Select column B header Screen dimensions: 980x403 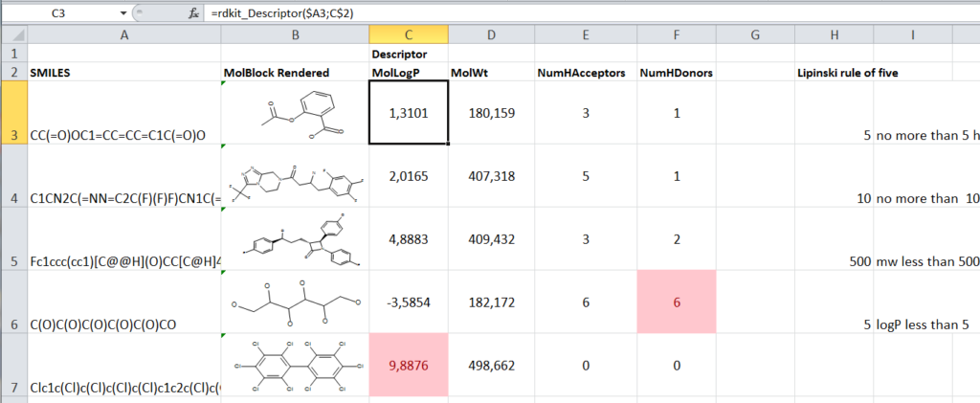(x=295, y=35)
